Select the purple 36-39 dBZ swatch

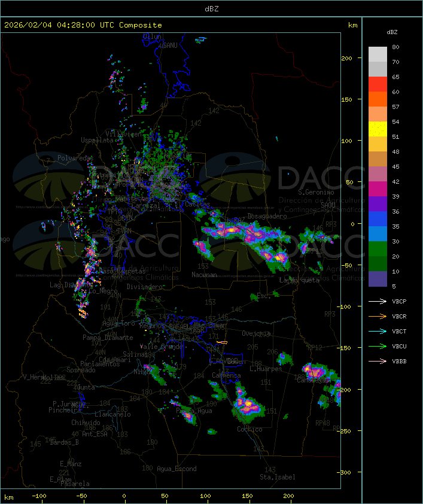pos(378,204)
